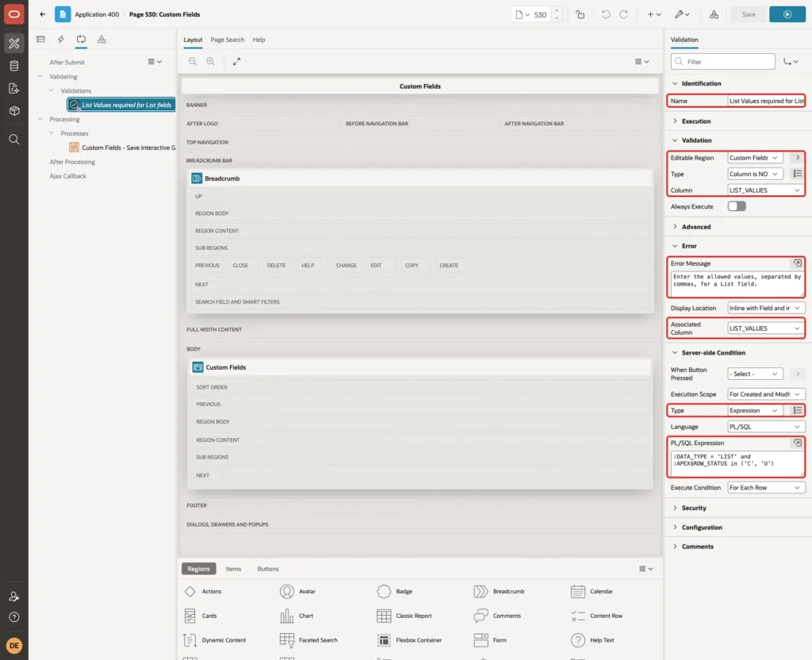Open the Page Shared Components icon tab
Viewport: 812px width, 660px height.
101,39
